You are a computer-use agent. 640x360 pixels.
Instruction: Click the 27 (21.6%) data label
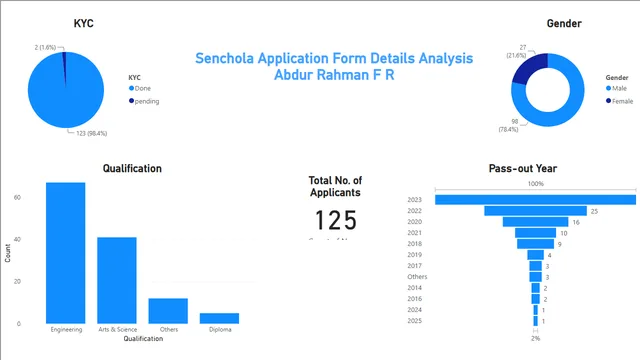(x=517, y=51)
